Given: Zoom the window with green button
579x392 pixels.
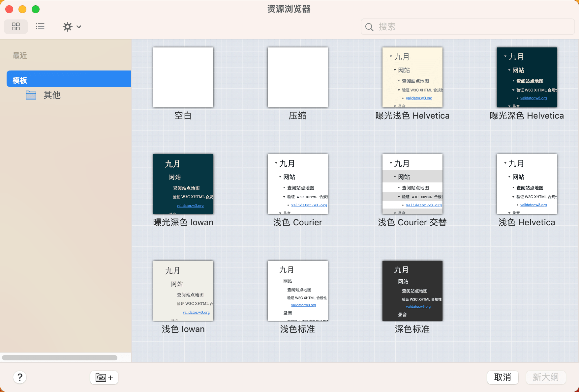Looking at the screenshot, I should pos(36,9).
